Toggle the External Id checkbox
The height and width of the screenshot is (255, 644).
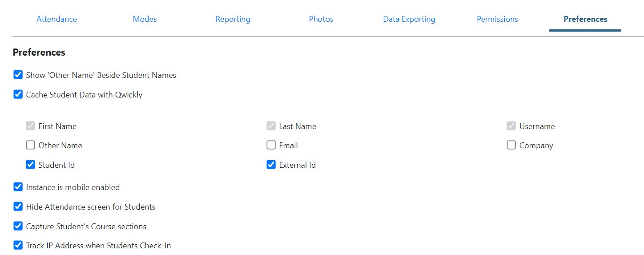point(271,165)
